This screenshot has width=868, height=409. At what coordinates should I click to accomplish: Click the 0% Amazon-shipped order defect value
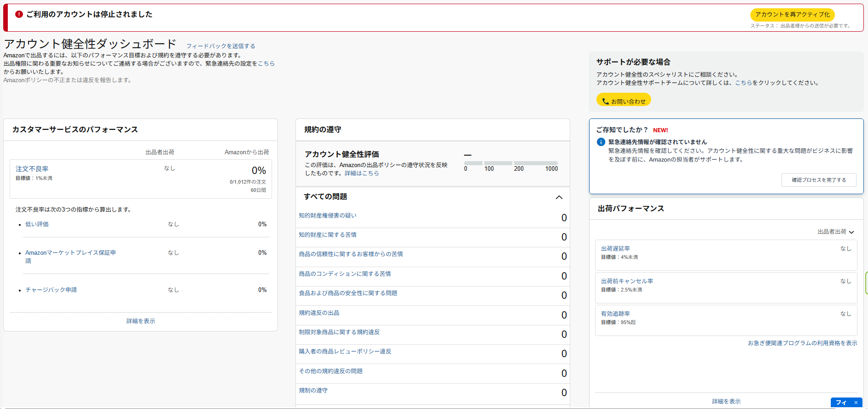pyautogui.click(x=259, y=170)
